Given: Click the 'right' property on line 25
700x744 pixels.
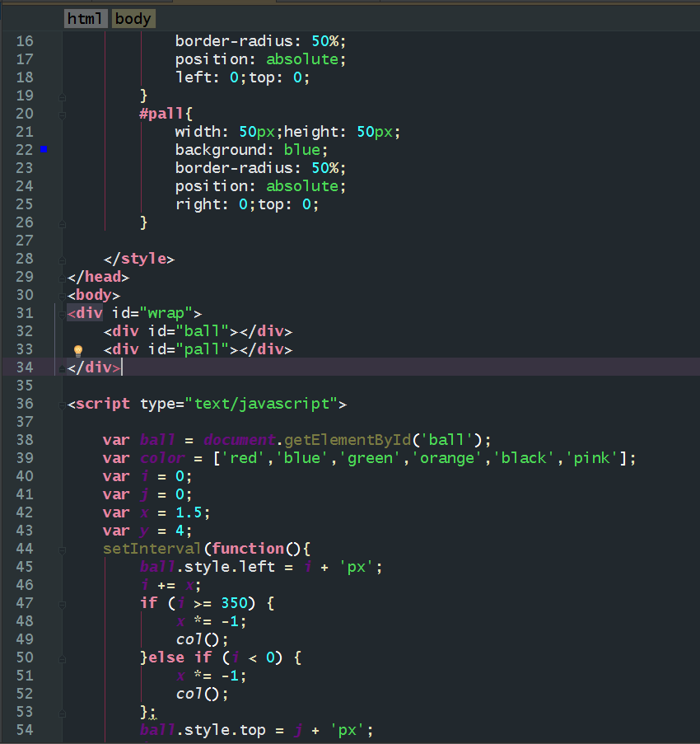Looking at the screenshot, I should point(198,204).
